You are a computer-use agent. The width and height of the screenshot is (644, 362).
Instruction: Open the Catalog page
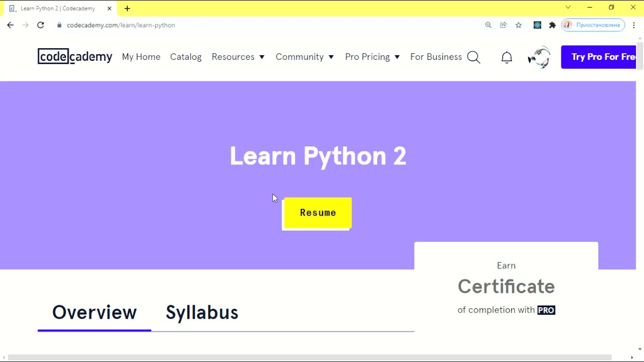click(x=186, y=57)
